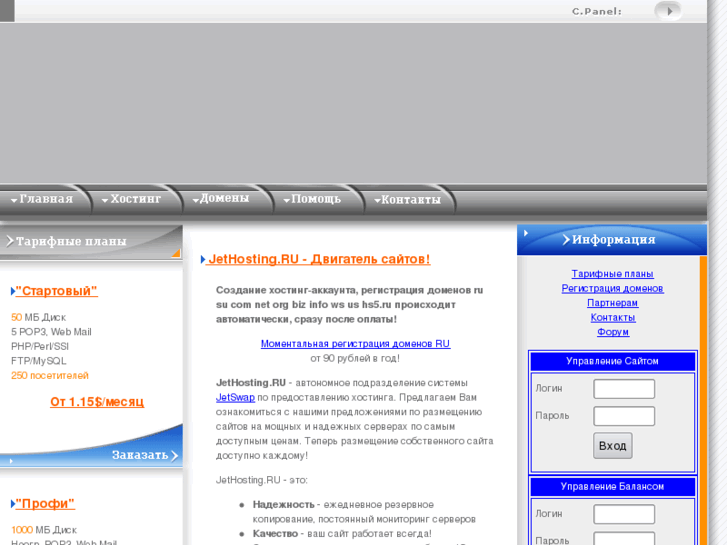Click the От 1.15$/месяц price link
Image resolution: width=727 pixels, height=545 pixels.
[97, 402]
